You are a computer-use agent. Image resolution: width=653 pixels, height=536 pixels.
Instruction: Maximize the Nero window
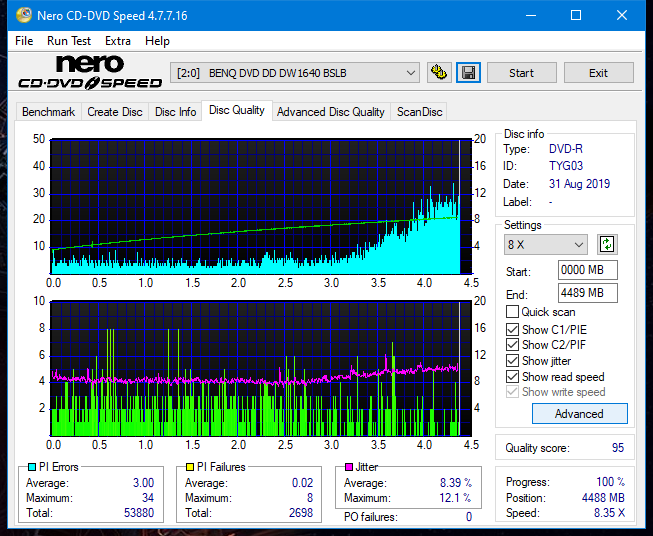click(x=576, y=15)
